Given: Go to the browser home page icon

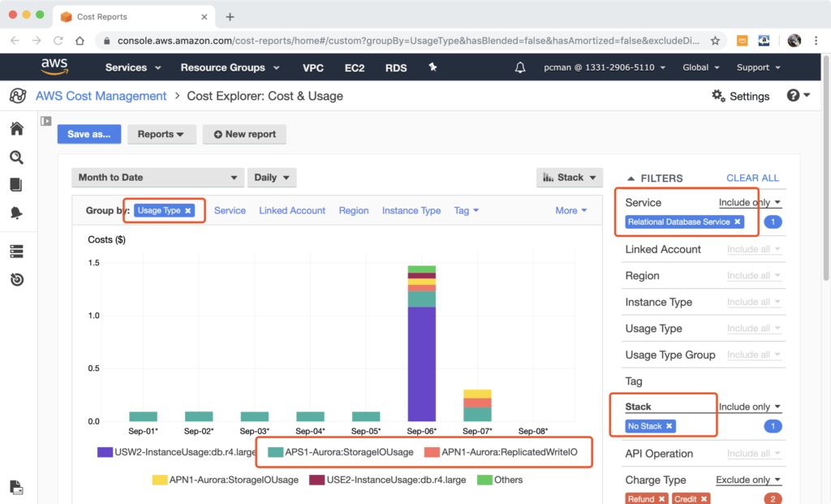Looking at the screenshot, I should (80, 41).
